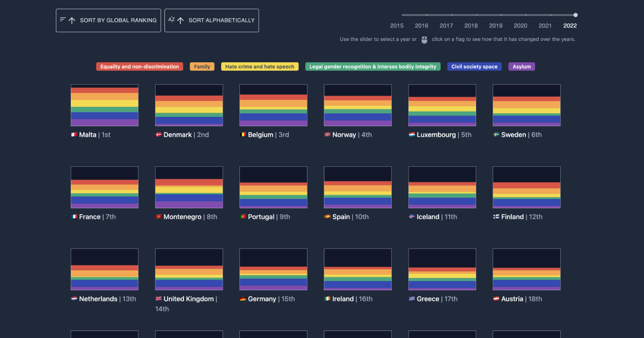
Task: Open Portugal's rainbow chart
Action: click(x=273, y=187)
